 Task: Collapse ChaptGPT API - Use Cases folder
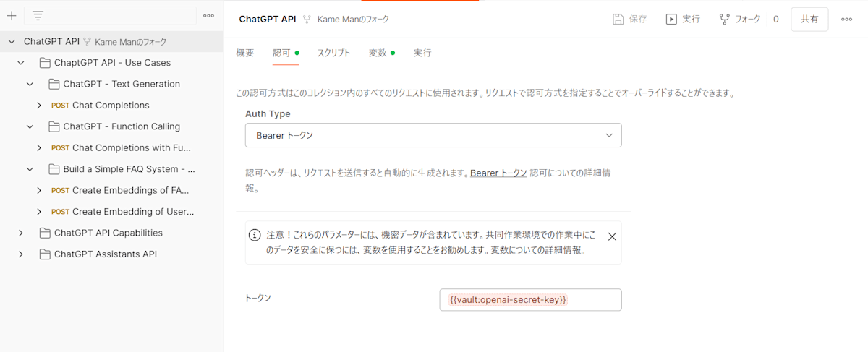pyautogui.click(x=21, y=63)
